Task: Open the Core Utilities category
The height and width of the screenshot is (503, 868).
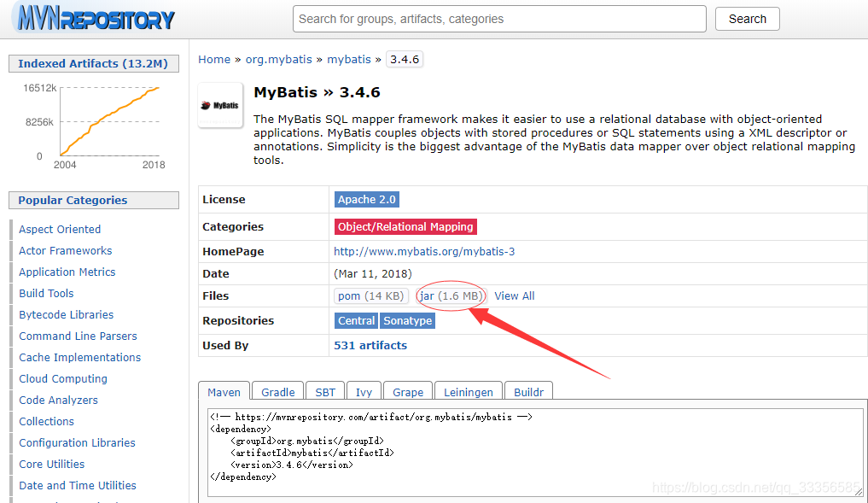Action: click(x=51, y=464)
